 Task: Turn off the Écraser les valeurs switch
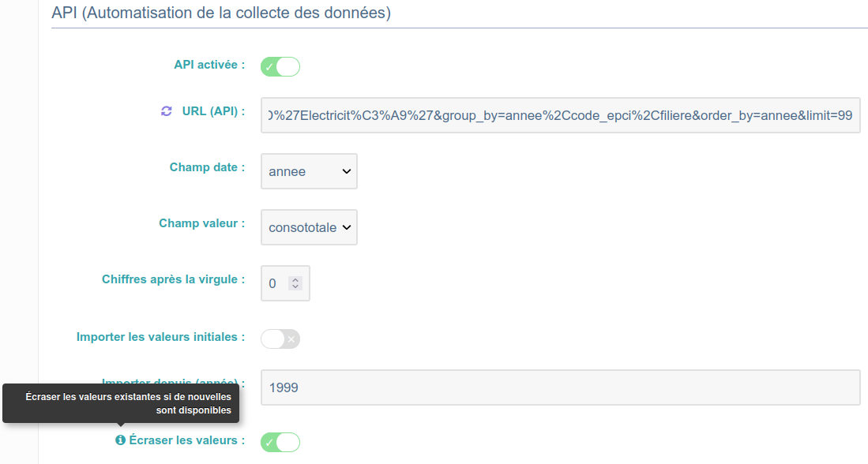click(280, 442)
